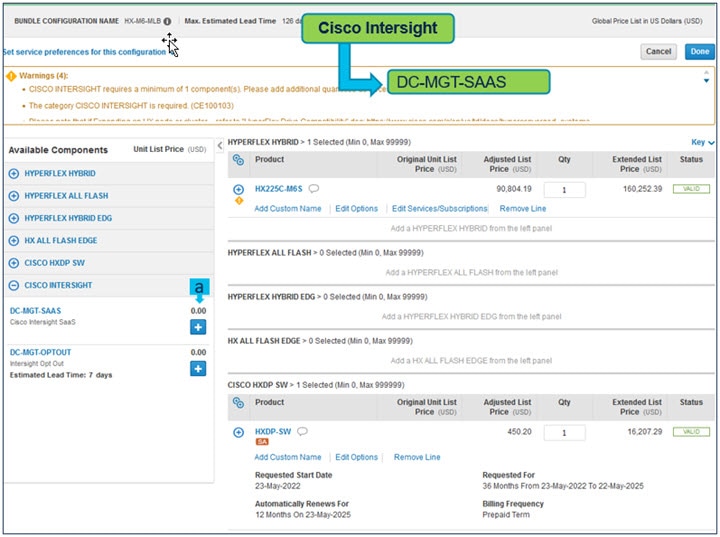Viewport: 720px width, 537px height.
Task: Collapse the CISCO INTERSIGHT category
Action: coord(14,285)
